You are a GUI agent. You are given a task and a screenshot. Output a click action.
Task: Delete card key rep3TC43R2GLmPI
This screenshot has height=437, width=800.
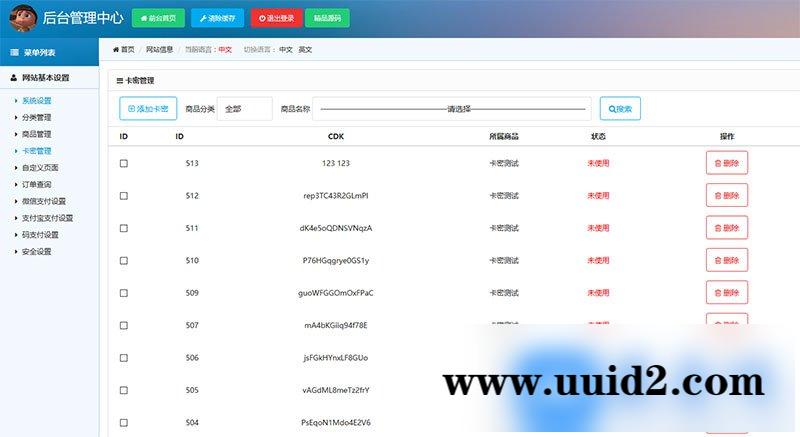coord(726,195)
